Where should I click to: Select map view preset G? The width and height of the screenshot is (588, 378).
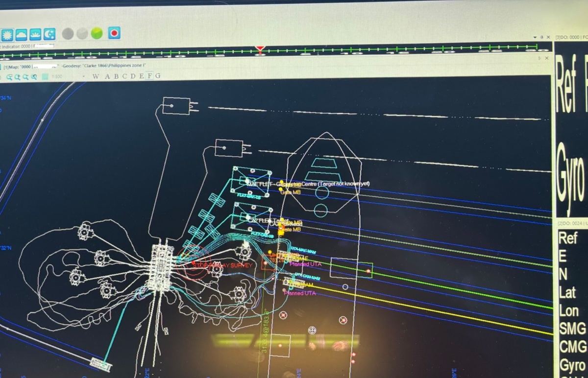pyautogui.click(x=158, y=76)
